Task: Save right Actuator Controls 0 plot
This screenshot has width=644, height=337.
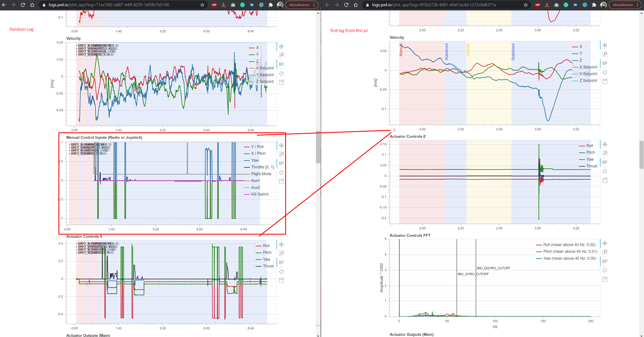Action: [x=605, y=180]
